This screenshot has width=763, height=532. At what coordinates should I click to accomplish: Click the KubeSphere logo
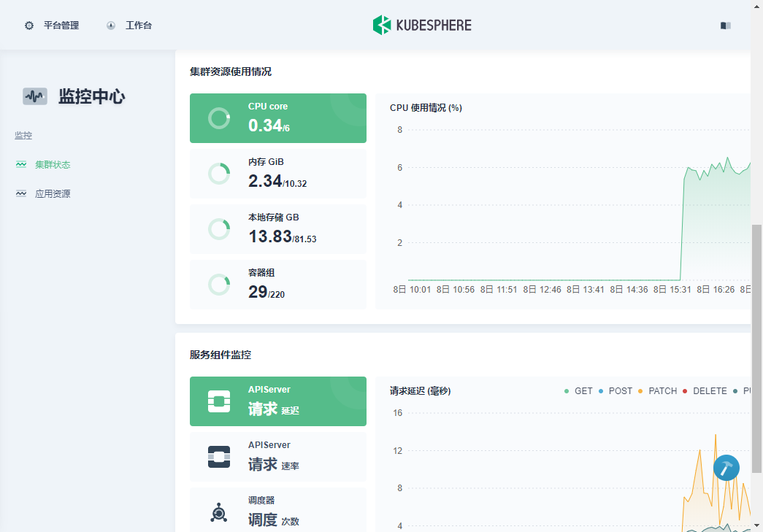pyautogui.click(x=422, y=26)
